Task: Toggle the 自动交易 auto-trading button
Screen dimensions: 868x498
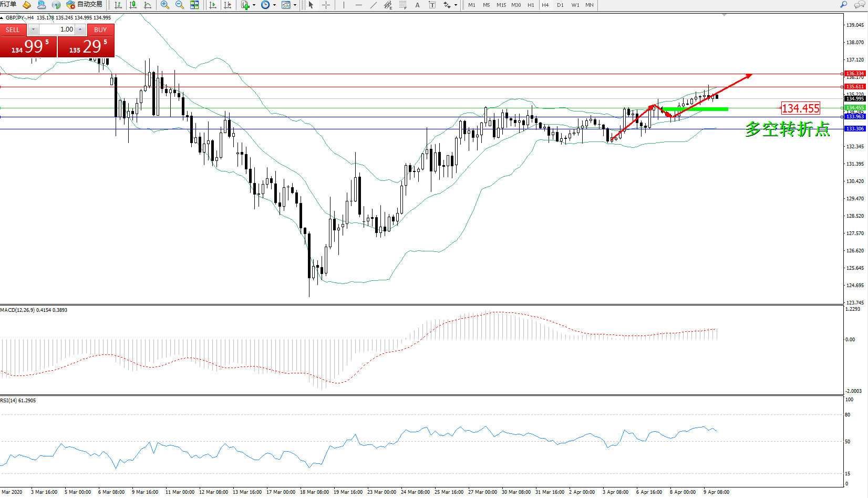Action: point(84,5)
